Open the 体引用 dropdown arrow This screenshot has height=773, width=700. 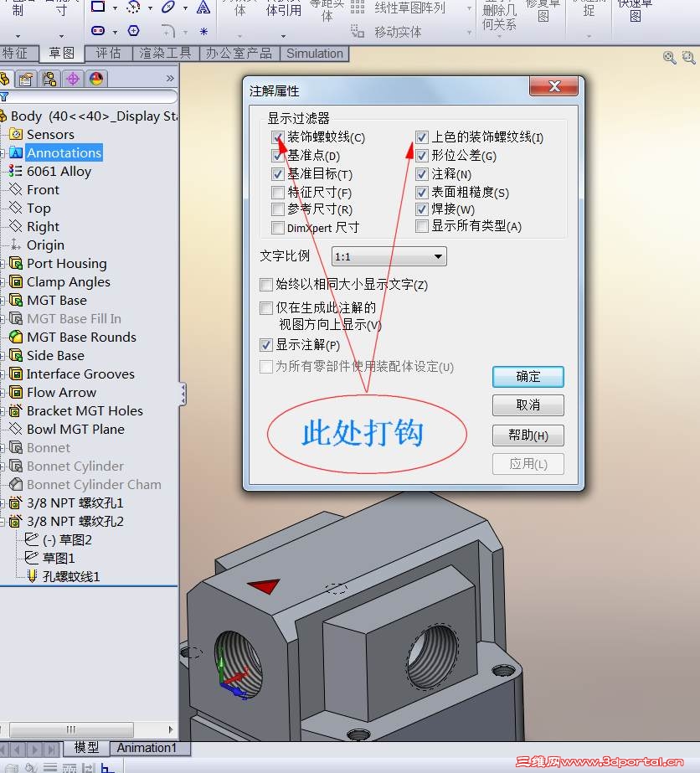coord(284,36)
